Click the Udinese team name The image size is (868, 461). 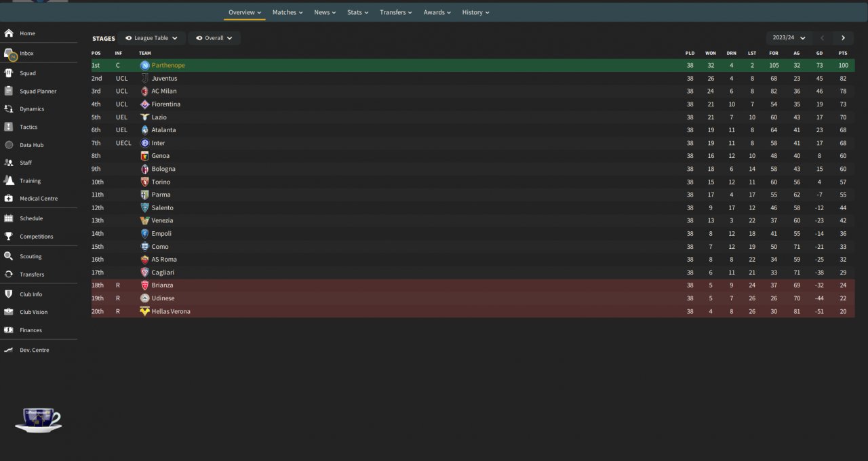pyautogui.click(x=163, y=298)
